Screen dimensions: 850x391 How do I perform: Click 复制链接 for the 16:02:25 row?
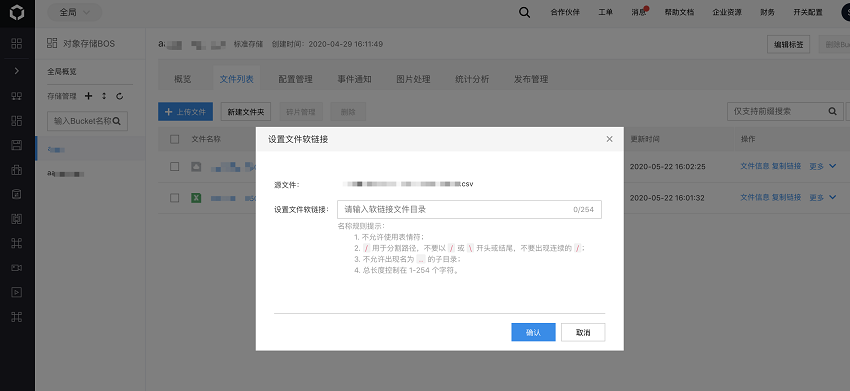[787, 166]
